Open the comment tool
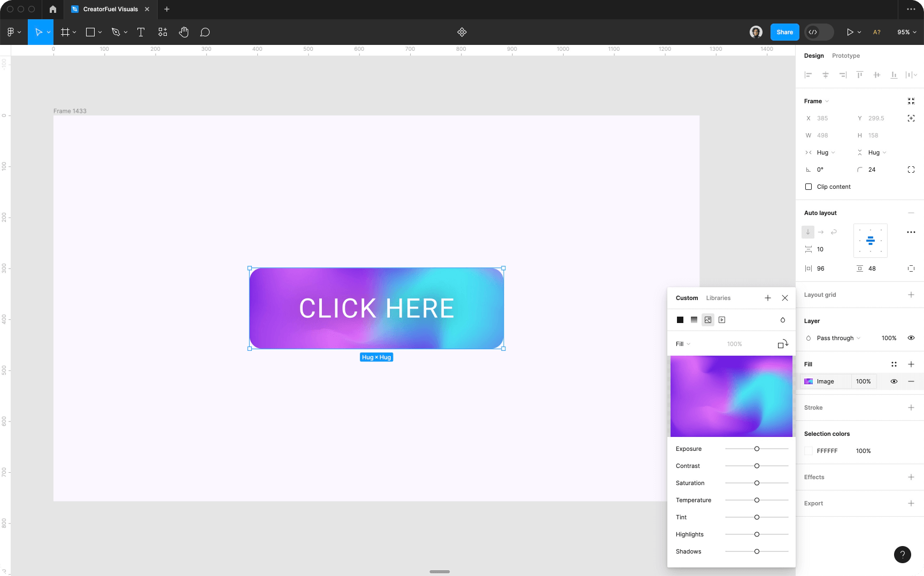 point(205,32)
